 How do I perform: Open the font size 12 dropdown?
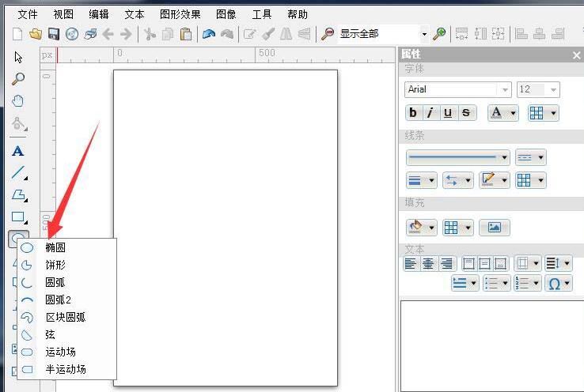tap(552, 90)
